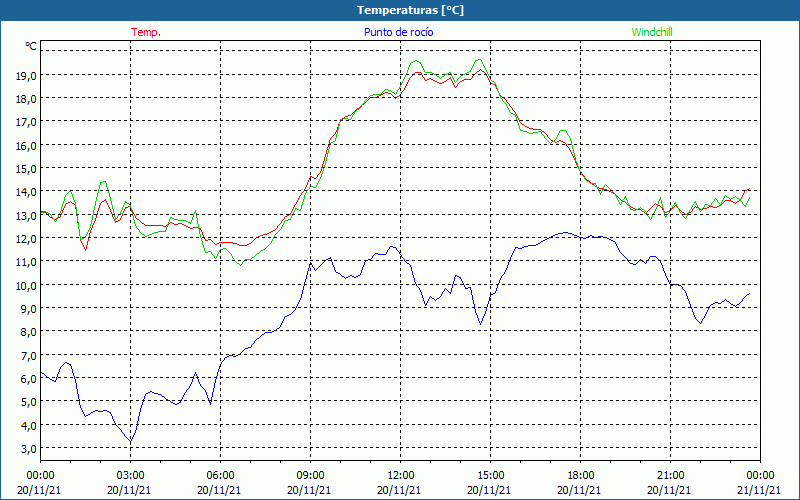
Task: Click the 10,0 y-axis value
Action: (27, 285)
